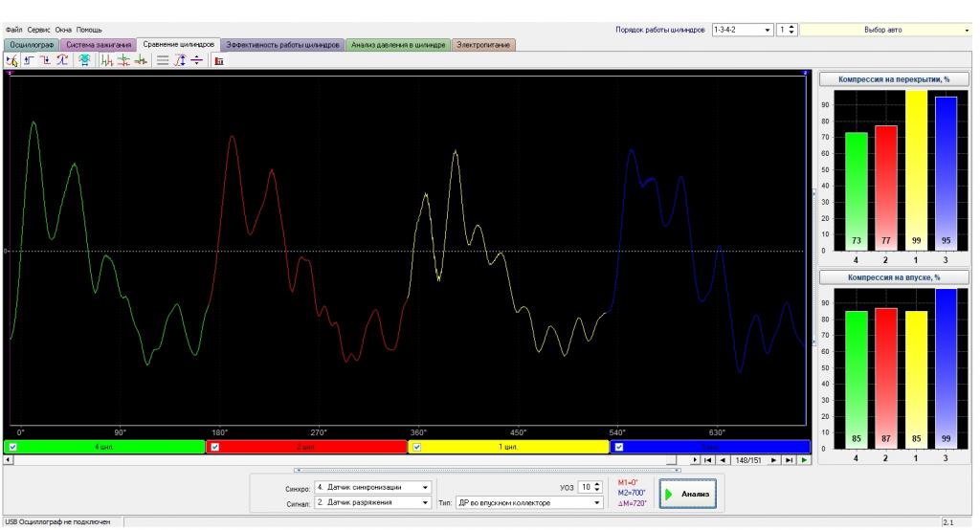980x530 pixels.
Task: Open the Сервис menu
Action: [38, 30]
